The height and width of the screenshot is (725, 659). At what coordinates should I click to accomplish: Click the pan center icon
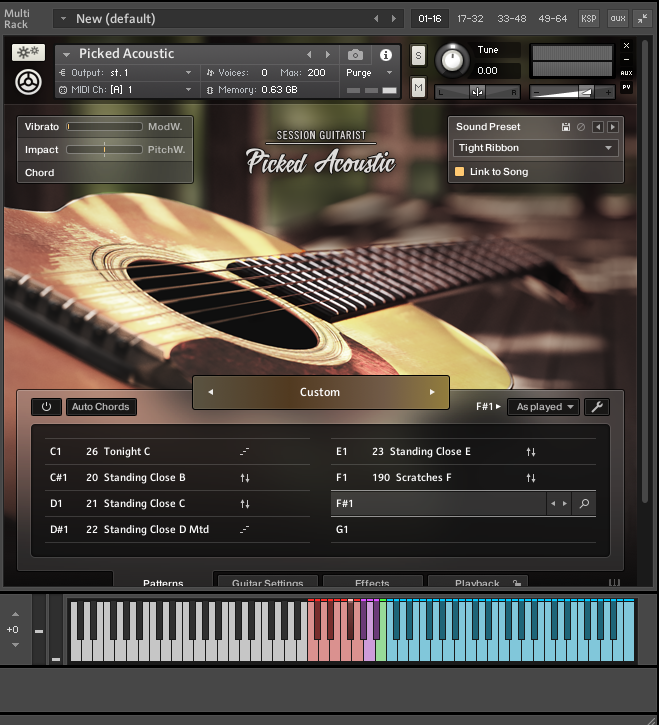tap(477, 92)
